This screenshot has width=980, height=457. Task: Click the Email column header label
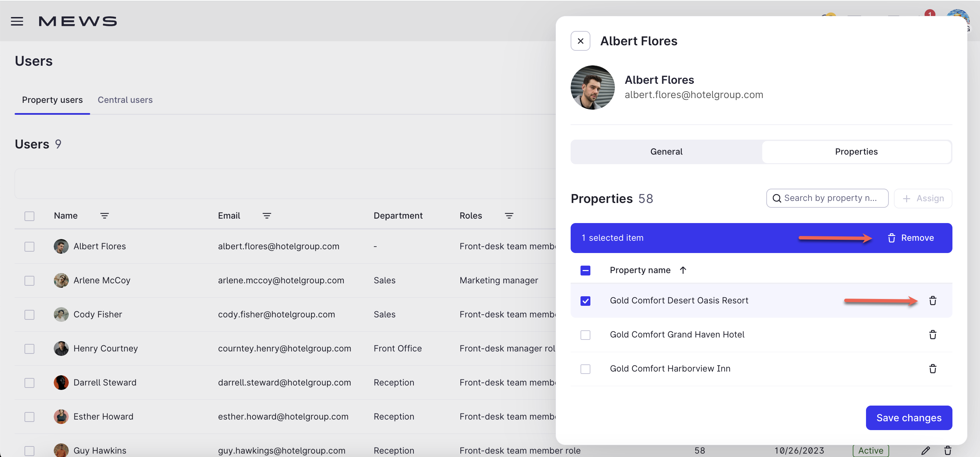(x=229, y=216)
